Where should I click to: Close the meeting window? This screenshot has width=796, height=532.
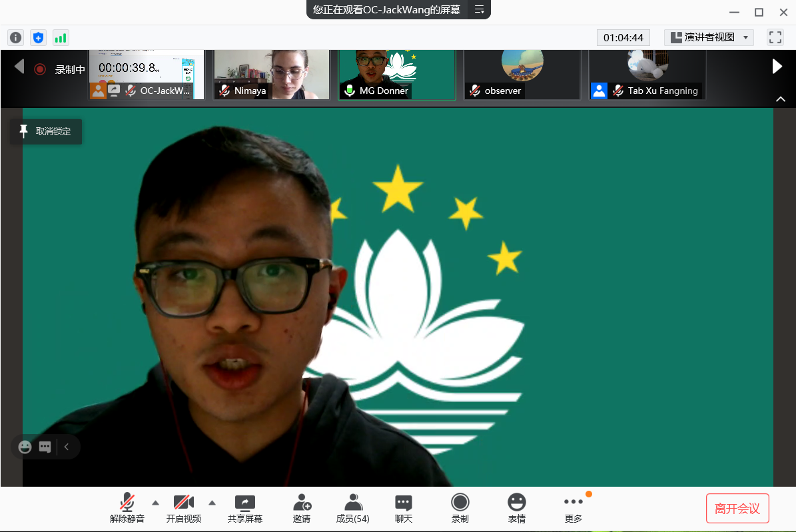pos(783,12)
